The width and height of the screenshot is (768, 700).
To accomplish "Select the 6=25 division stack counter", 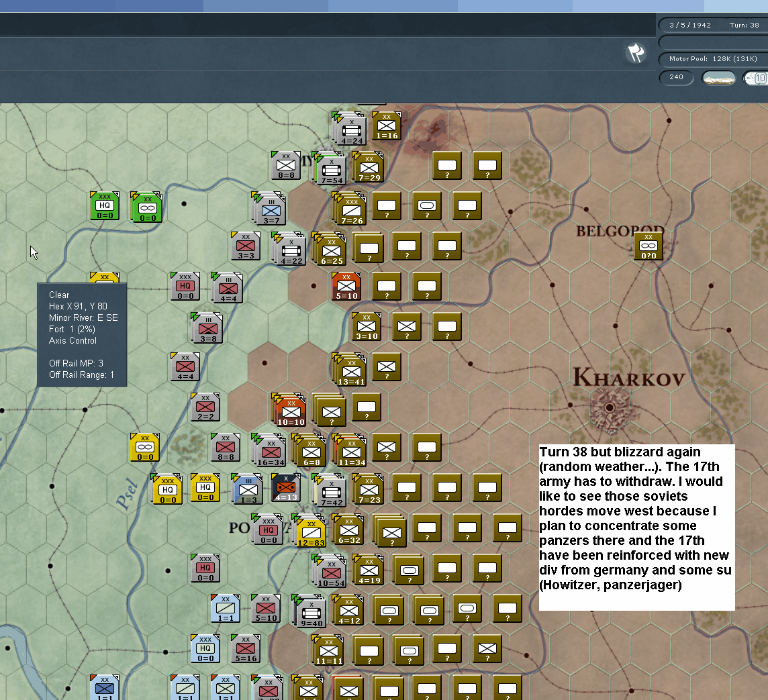I will pyautogui.click(x=330, y=249).
